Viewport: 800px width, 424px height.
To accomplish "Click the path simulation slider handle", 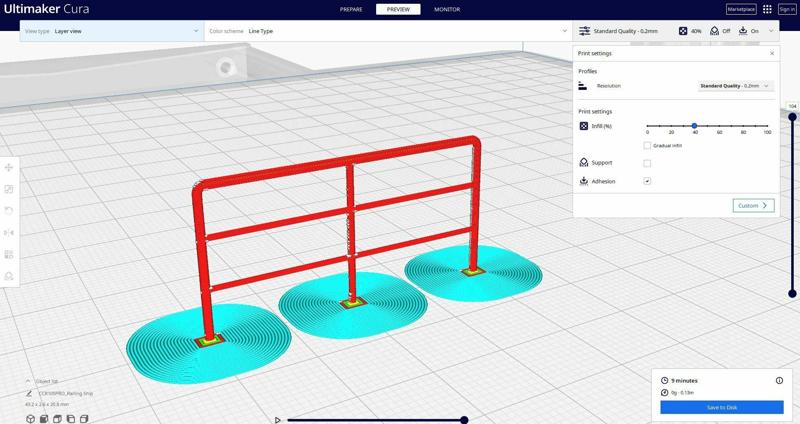I will (x=464, y=420).
